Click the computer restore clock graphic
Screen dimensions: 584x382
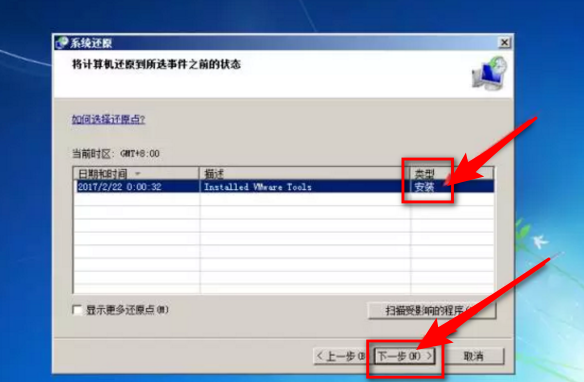pos(490,73)
